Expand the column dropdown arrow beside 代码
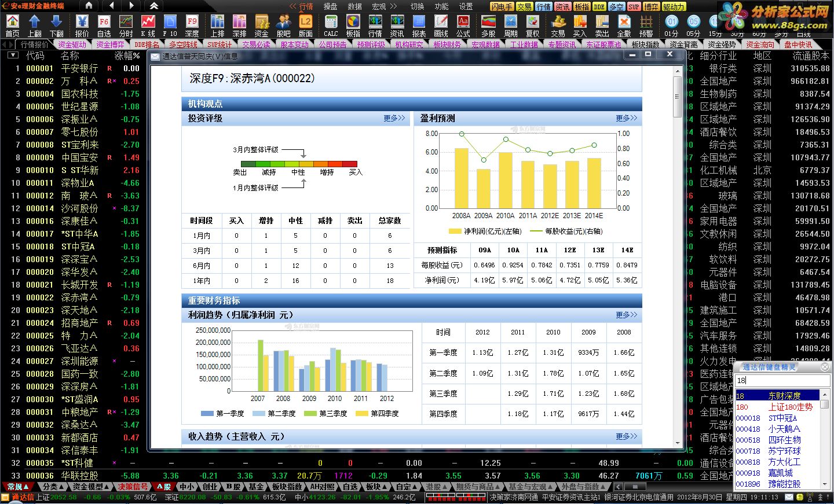 click(x=13, y=55)
